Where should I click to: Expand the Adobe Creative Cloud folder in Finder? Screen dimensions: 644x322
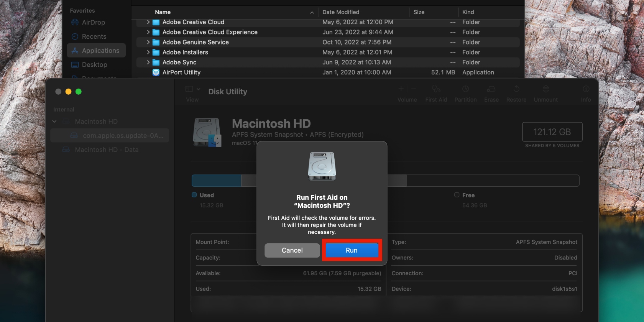click(148, 22)
